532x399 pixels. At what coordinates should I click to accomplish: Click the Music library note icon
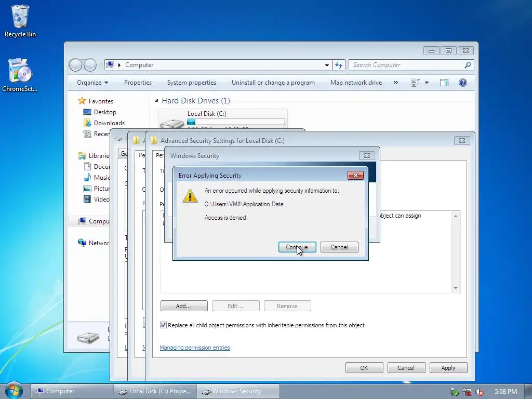coord(87,178)
